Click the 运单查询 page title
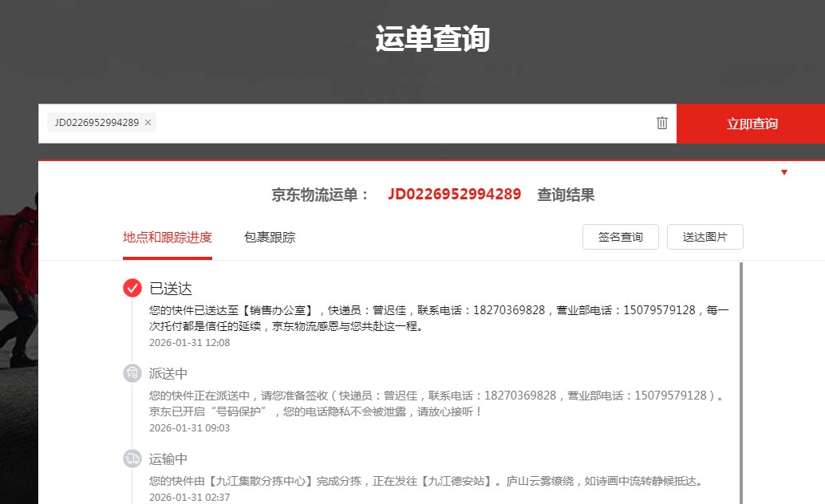Image resolution: width=825 pixels, height=504 pixels. tap(432, 38)
